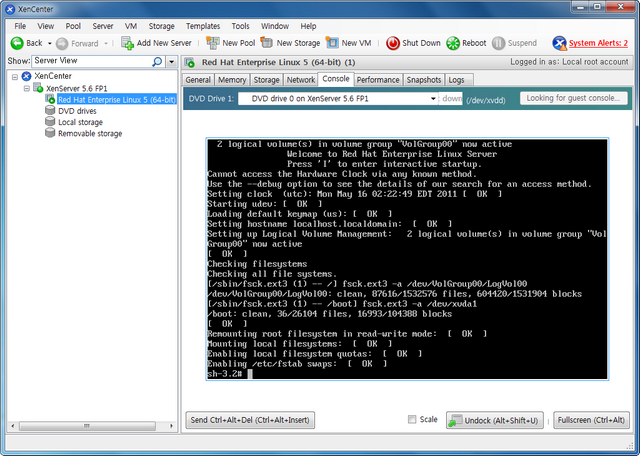Select Local storage tree item label
Screen dimensions: 640x456
pyautogui.click(x=80, y=122)
